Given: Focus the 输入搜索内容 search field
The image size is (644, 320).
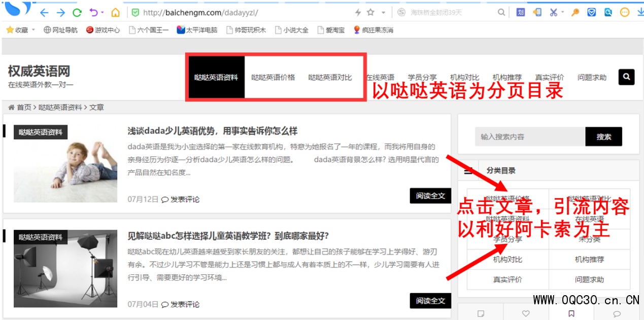Looking at the screenshot, I should point(530,137).
